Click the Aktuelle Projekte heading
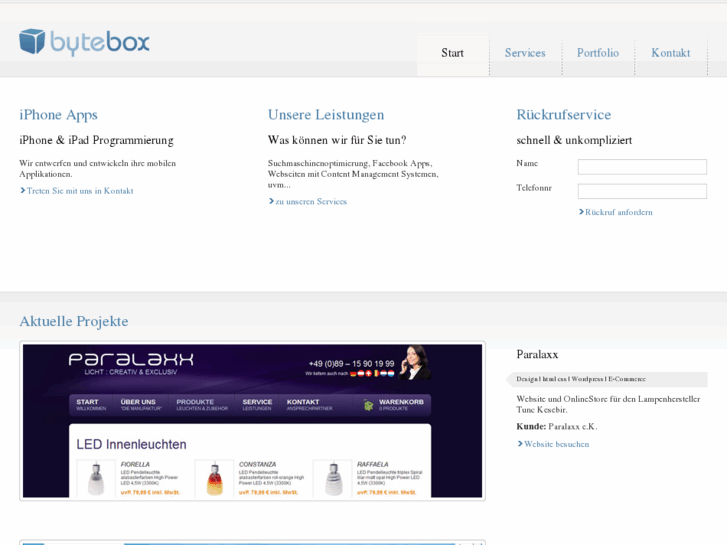 click(74, 321)
